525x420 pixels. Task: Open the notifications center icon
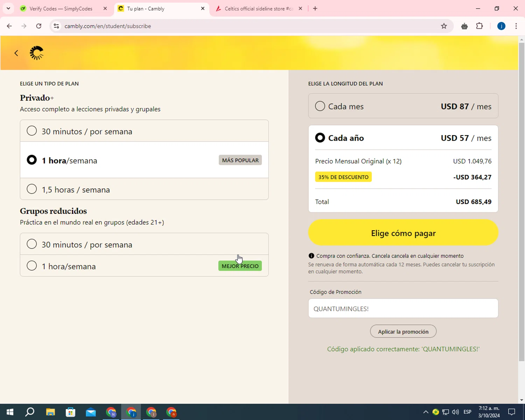[512, 412]
